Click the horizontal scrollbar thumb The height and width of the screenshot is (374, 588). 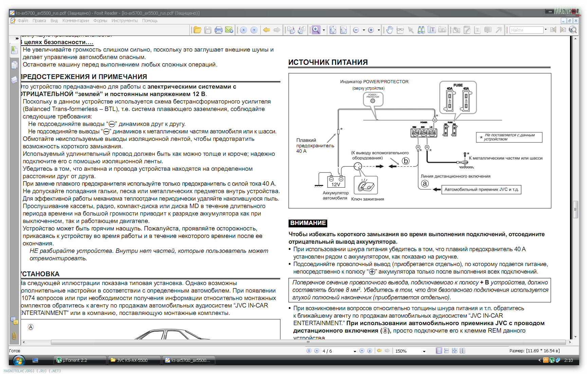tap(308, 342)
